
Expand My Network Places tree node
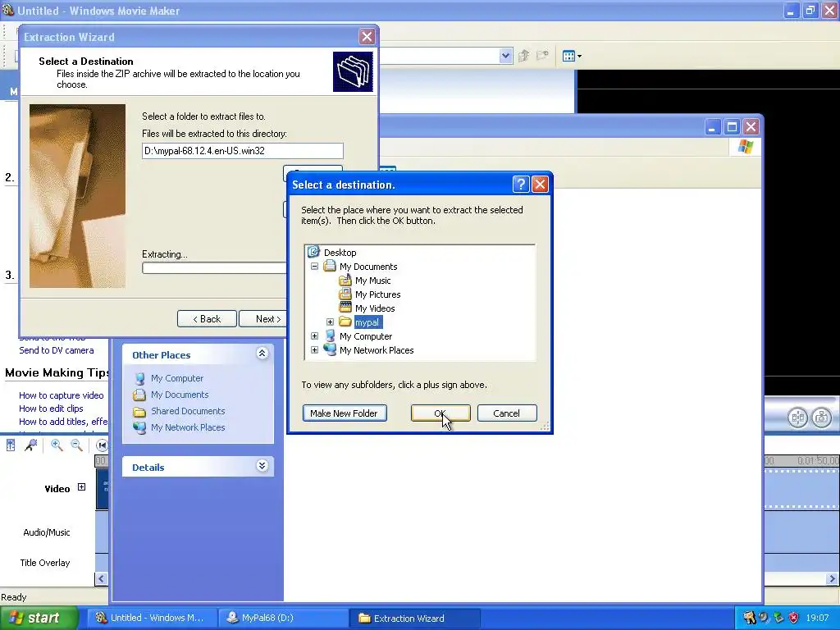314,349
